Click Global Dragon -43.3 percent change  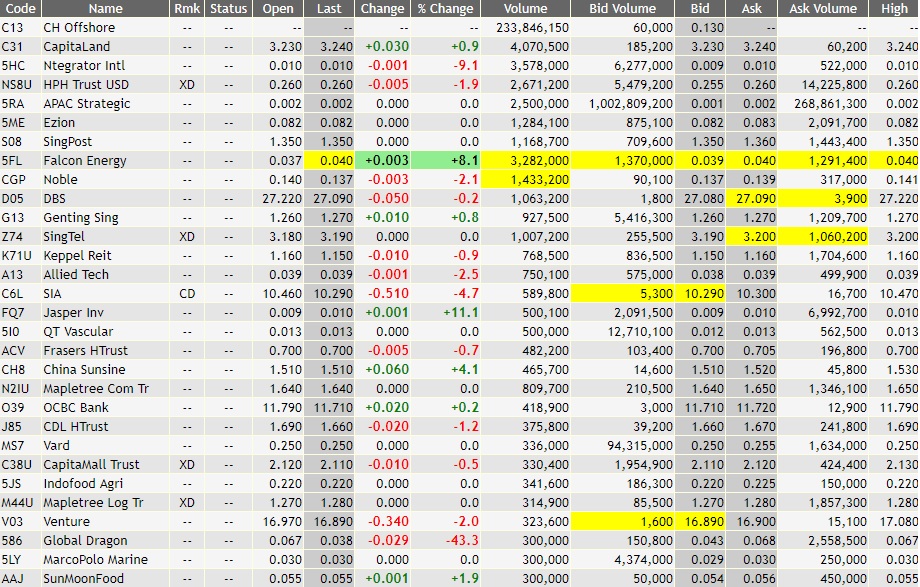point(446,541)
